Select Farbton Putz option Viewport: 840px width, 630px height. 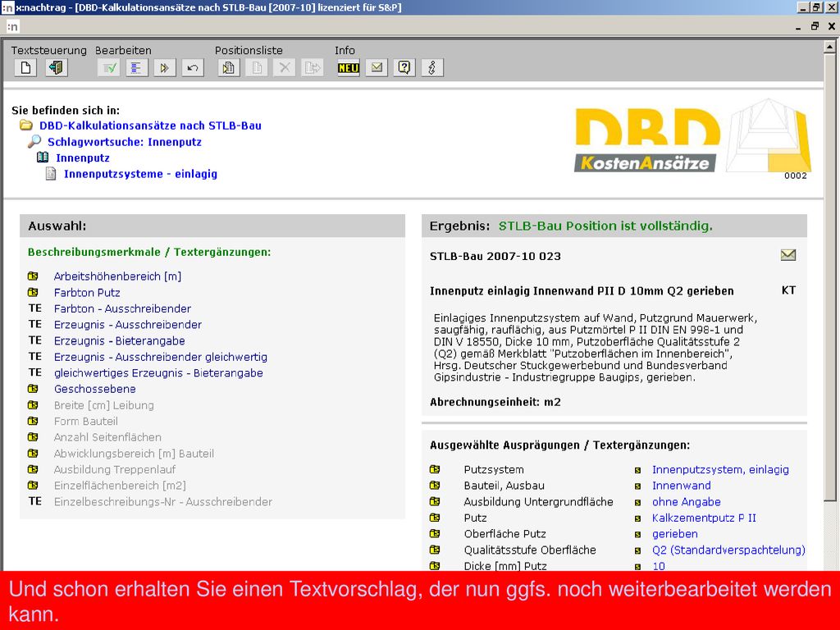[x=87, y=293]
